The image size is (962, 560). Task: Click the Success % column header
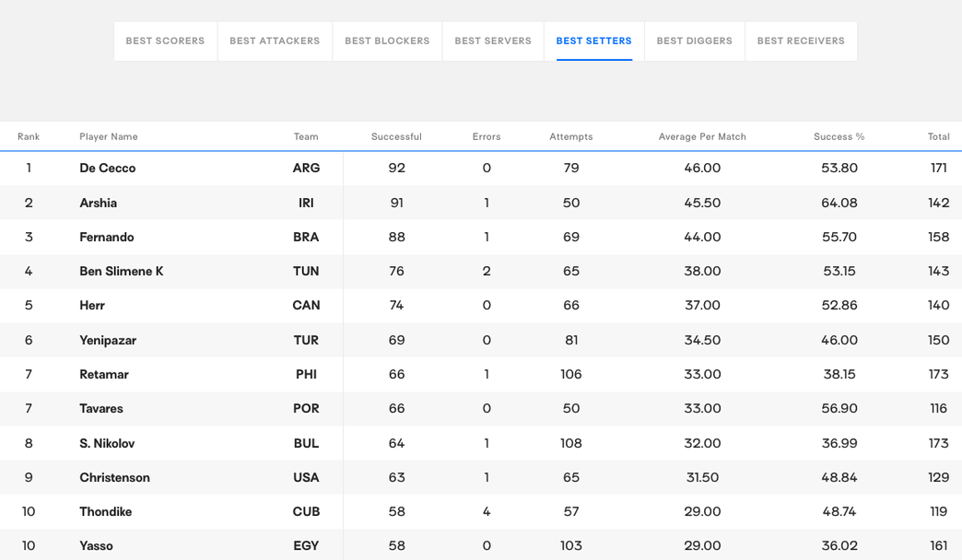click(x=839, y=136)
